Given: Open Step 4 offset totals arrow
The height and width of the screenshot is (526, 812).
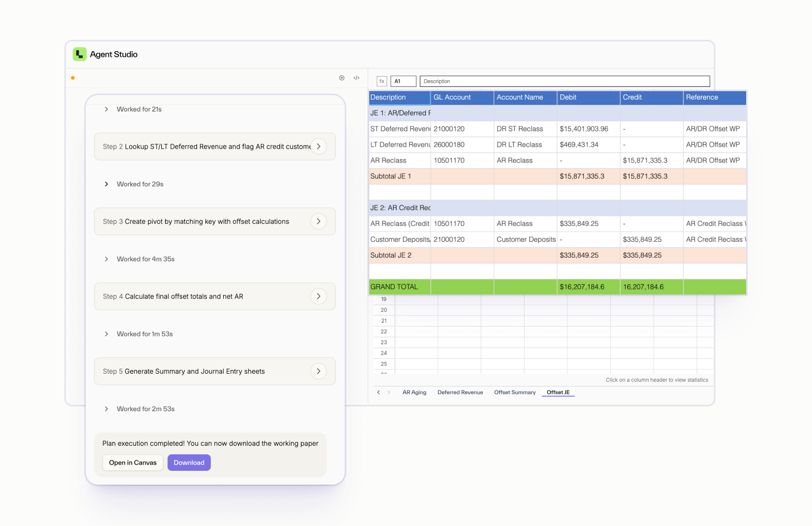Looking at the screenshot, I should (x=319, y=296).
